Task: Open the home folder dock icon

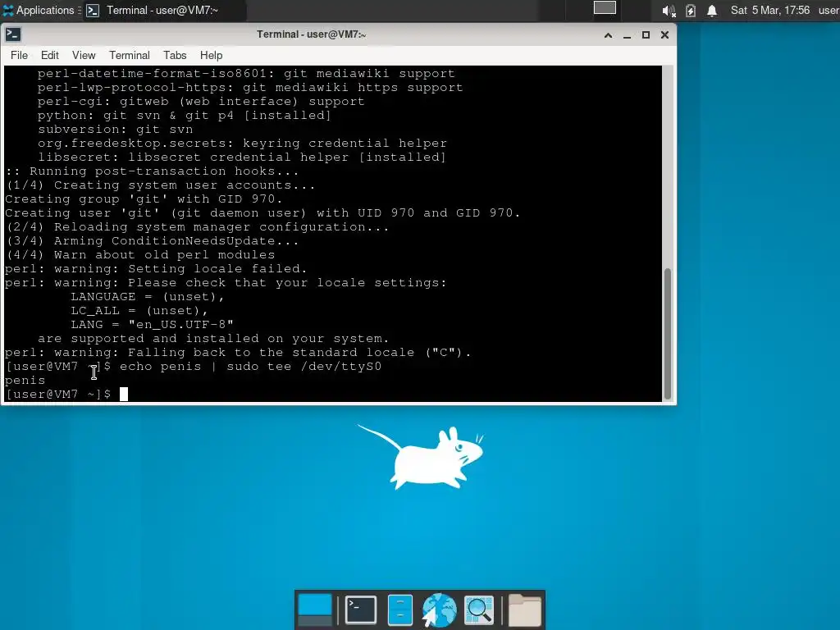Action: tap(524, 609)
